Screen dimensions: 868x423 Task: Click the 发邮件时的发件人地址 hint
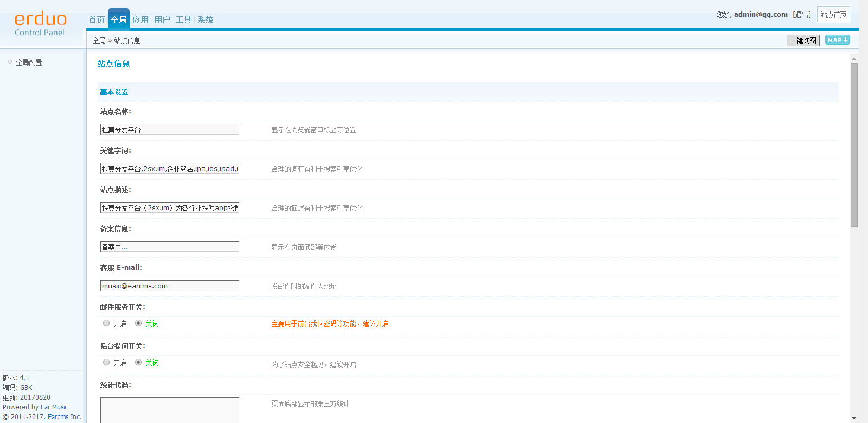[x=304, y=286]
